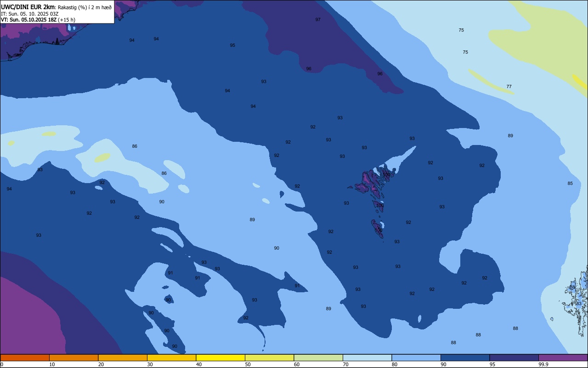The height and width of the screenshot is (368, 588).
Task: Select the 'IT: Sun. 05. 10. 2025 03Z' line
Action: (x=30, y=14)
